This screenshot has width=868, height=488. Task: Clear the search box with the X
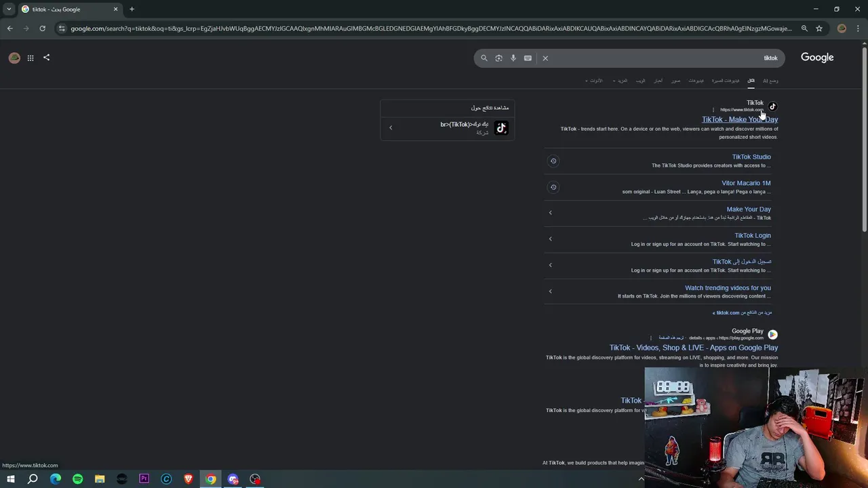coord(545,58)
